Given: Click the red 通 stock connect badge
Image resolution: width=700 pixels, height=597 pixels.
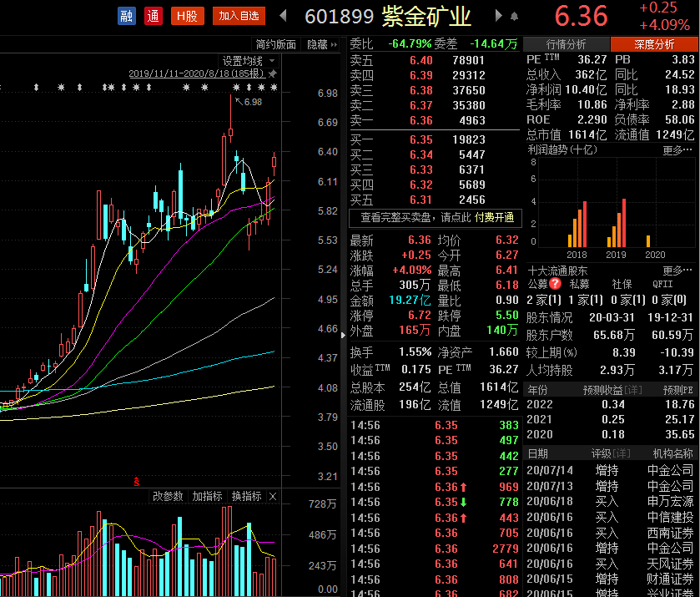Looking at the screenshot, I should click(154, 16).
